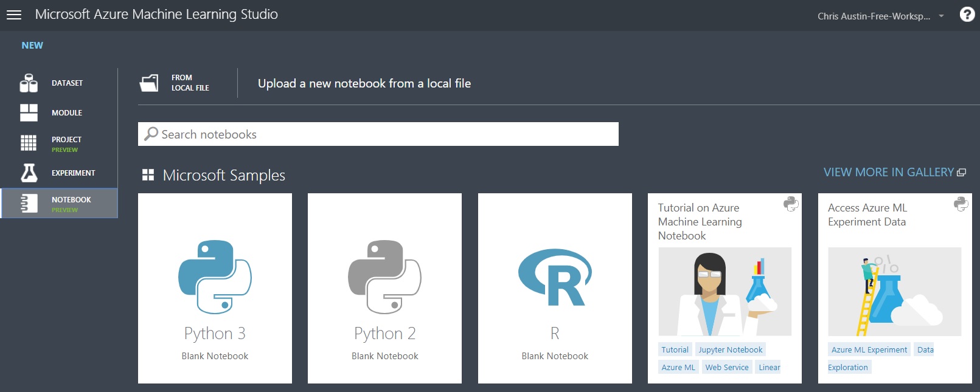The width and height of the screenshot is (980, 392).
Task: Click the Azure ML Experiment tag
Action: point(869,349)
